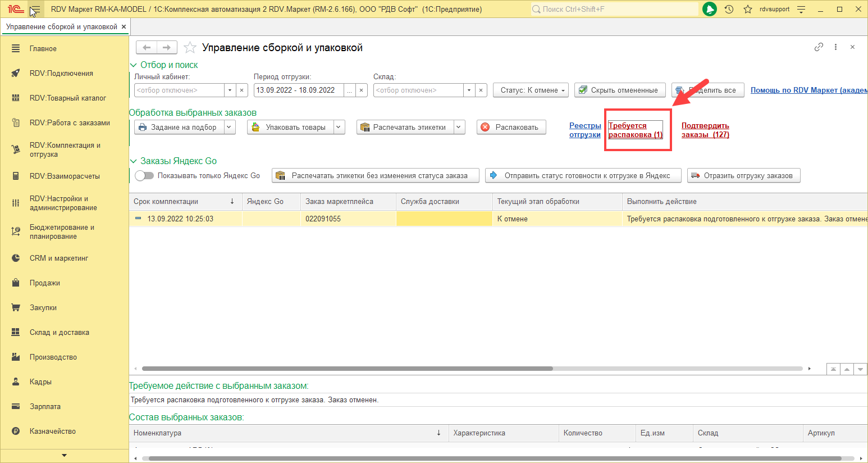The height and width of the screenshot is (463, 868).
Task: Collapse the 'Отбор и поиск' section
Action: tap(134, 65)
